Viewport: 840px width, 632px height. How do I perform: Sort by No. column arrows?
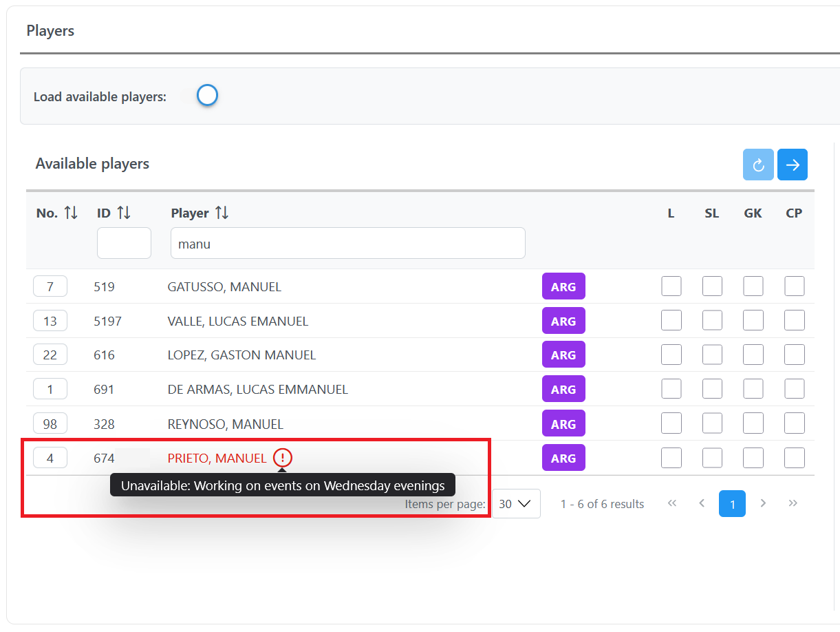click(x=71, y=213)
